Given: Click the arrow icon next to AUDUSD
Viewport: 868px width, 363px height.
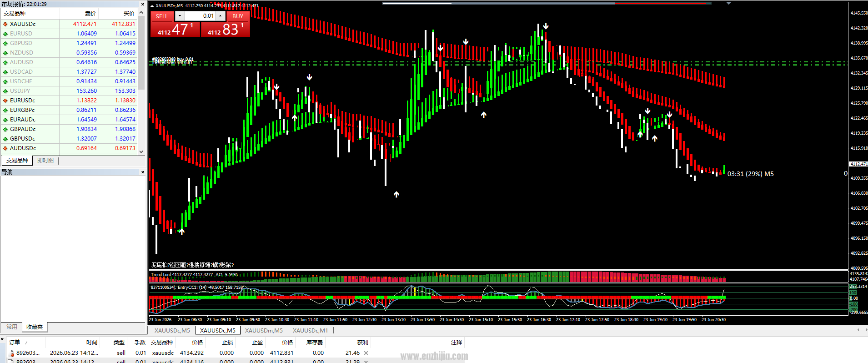Looking at the screenshot, I should click(5, 62).
